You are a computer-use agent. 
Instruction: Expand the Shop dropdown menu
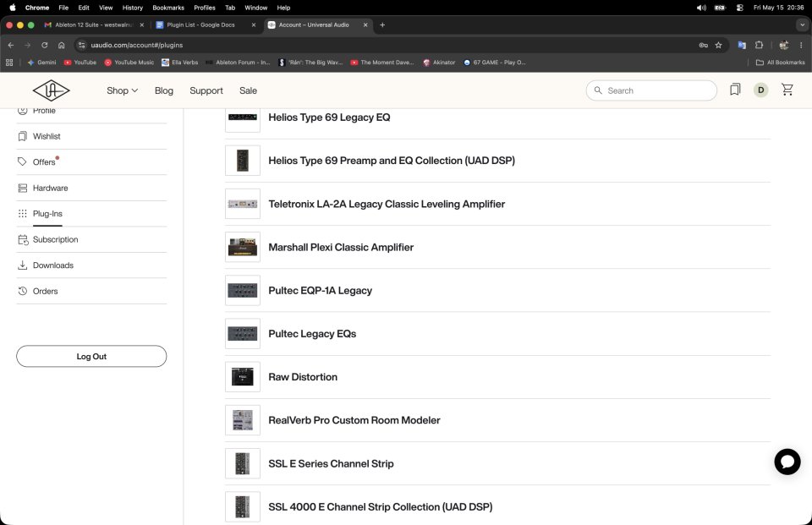point(122,90)
